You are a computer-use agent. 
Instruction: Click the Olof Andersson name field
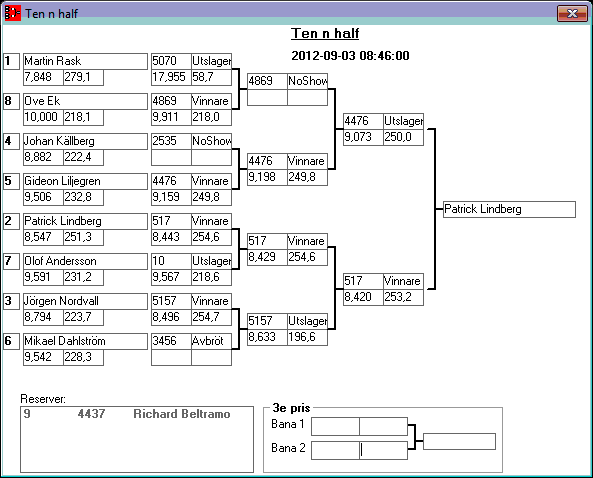coord(85,261)
